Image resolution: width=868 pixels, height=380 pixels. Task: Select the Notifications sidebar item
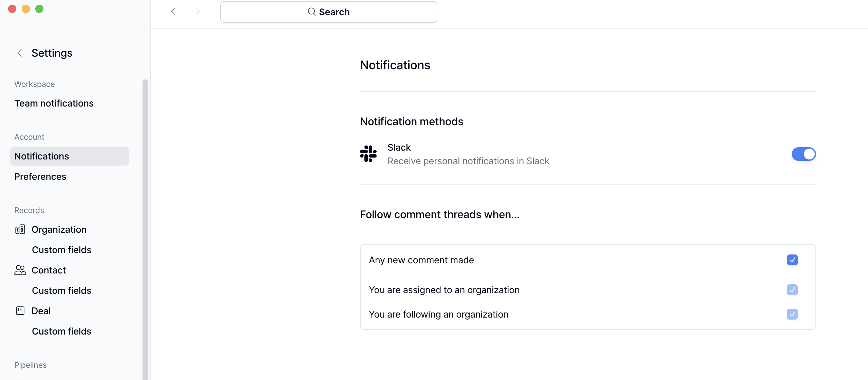[x=69, y=156]
